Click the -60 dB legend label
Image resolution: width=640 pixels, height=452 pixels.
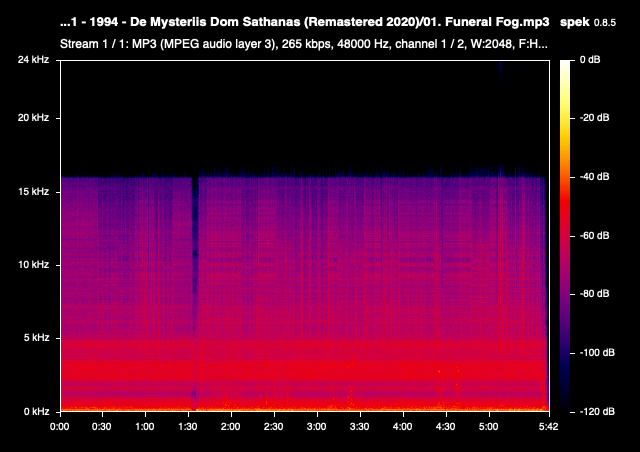(x=595, y=236)
